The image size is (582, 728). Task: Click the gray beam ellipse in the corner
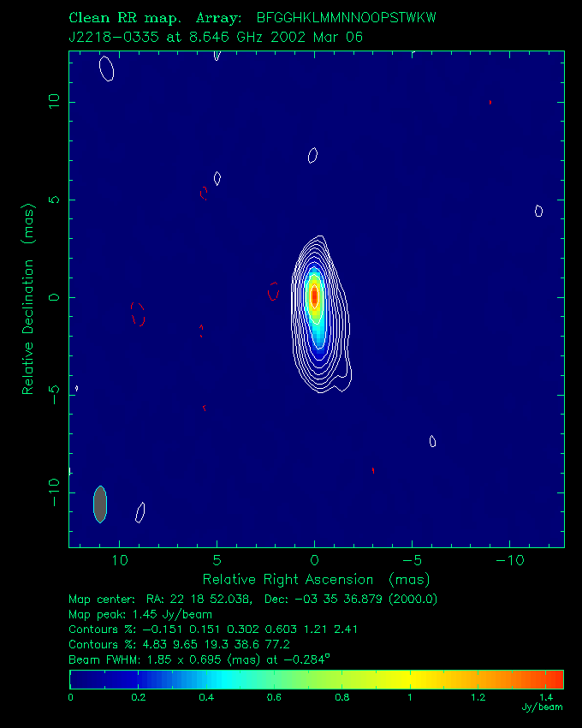100,504
